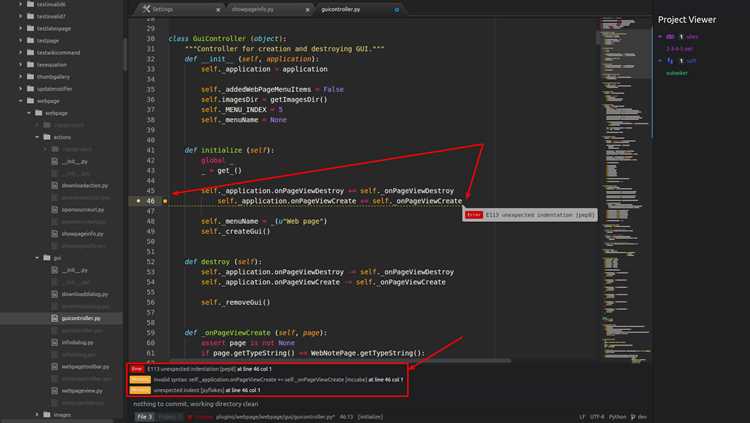Click the images folder icon
750x423 pixels.
coord(47,414)
